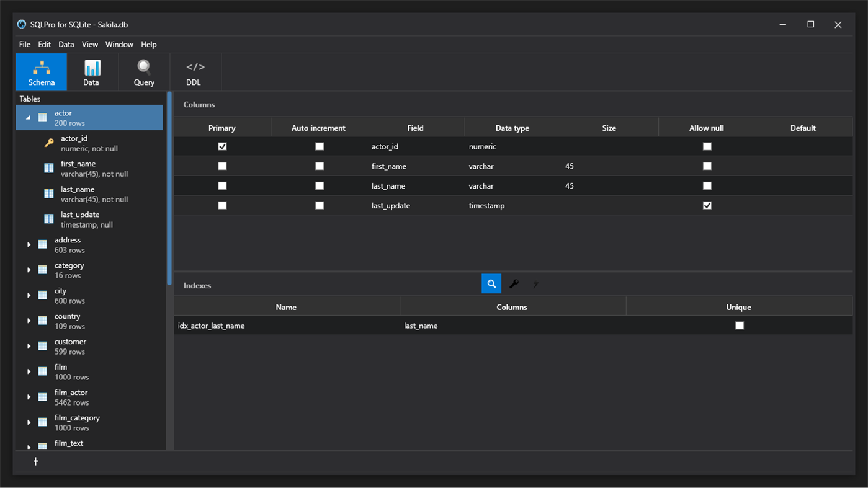Viewport: 868px width, 488px height.
Task: Expand the city table node
Action: [x=29, y=296]
